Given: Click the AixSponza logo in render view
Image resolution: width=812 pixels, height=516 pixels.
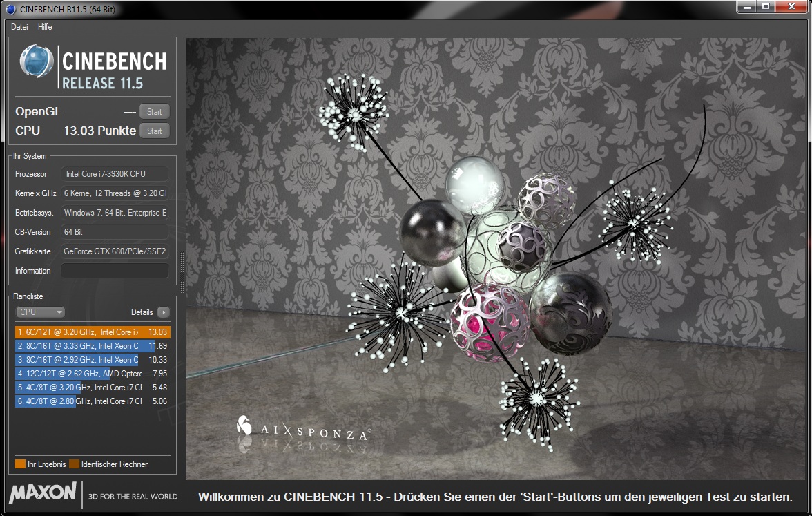Looking at the screenshot, I should tap(303, 430).
